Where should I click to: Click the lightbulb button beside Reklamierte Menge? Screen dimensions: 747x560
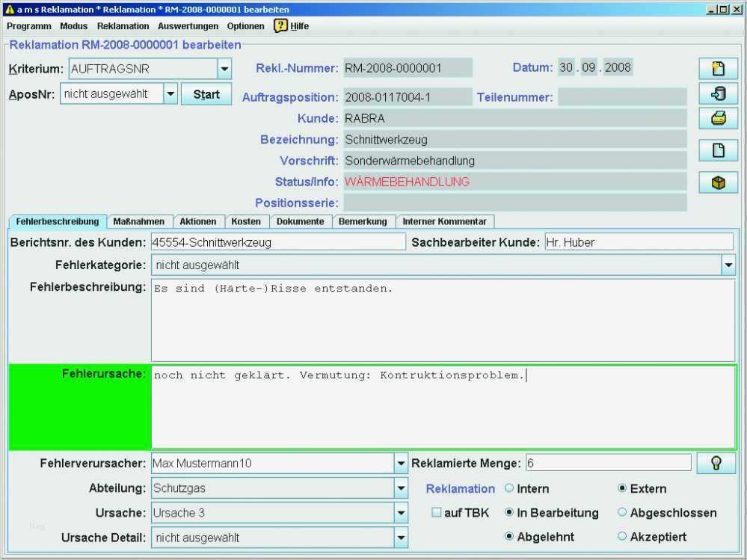(x=716, y=463)
